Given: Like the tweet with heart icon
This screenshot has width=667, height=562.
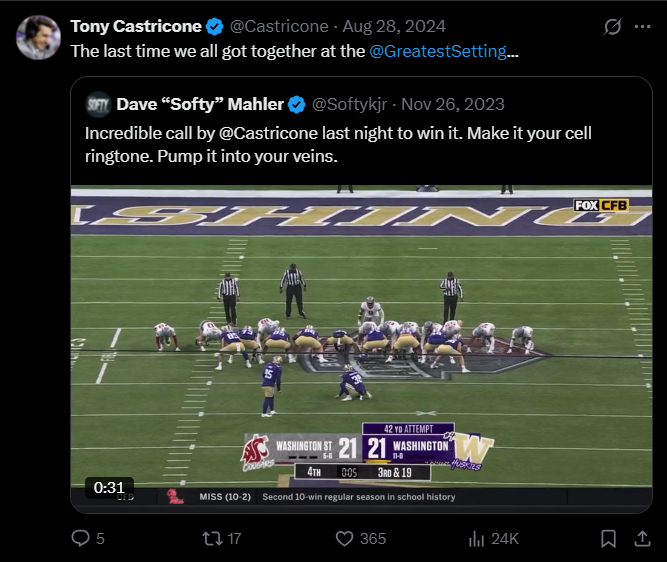Looking at the screenshot, I should (345, 538).
